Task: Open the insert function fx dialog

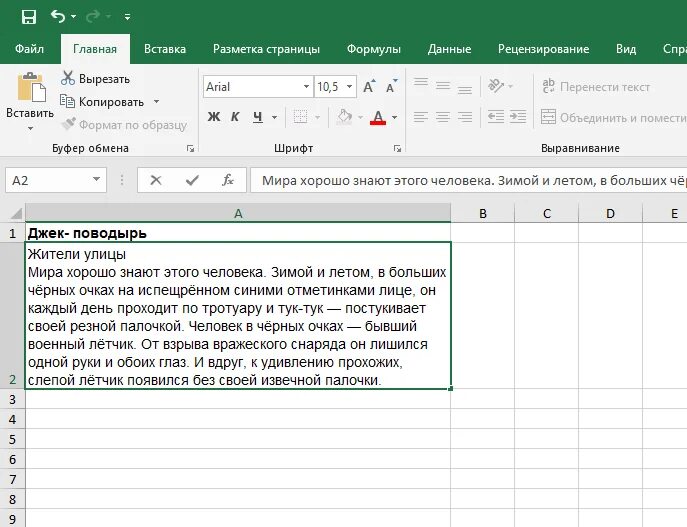Action: [x=228, y=180]
